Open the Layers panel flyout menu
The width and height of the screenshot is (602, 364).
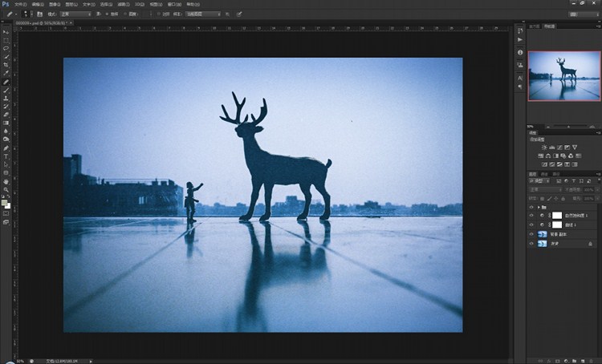[x=599, y=174]
